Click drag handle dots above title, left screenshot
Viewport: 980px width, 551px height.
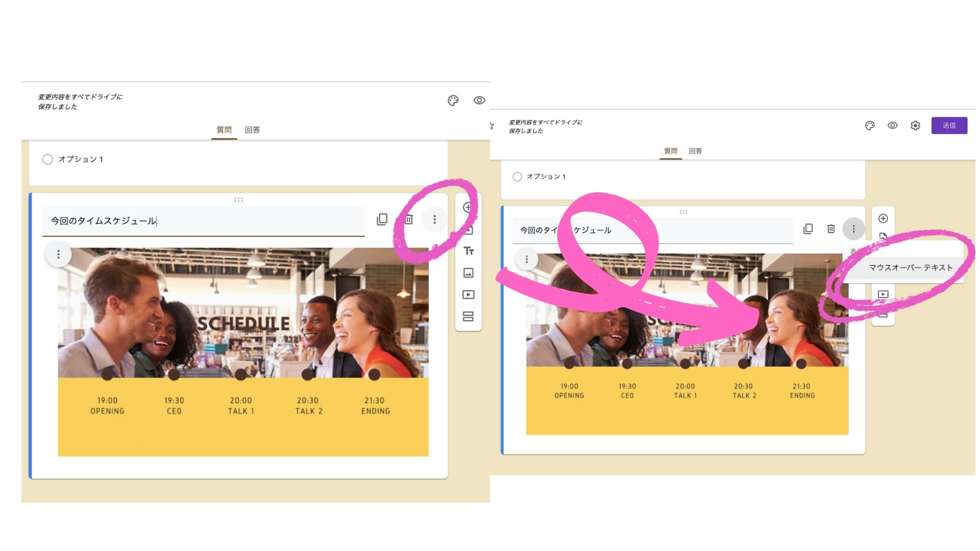[x=238, y=199]
